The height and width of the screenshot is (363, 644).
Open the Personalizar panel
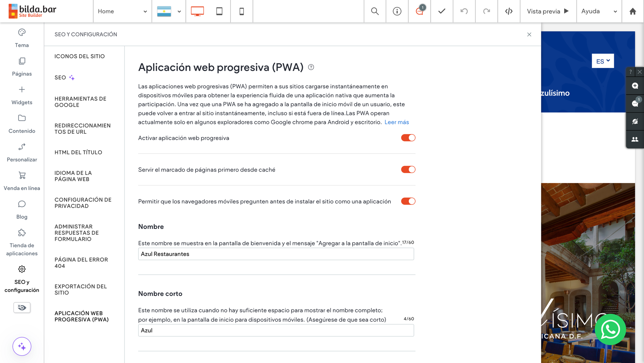coord(22,153)
